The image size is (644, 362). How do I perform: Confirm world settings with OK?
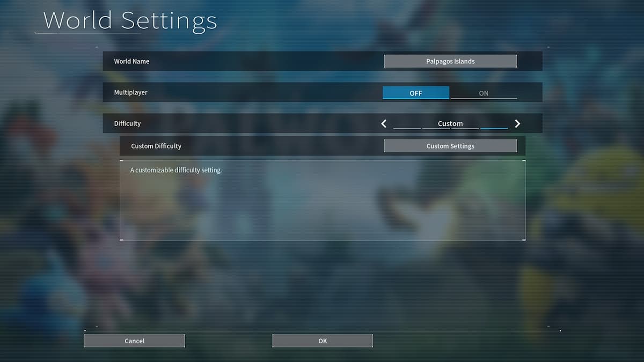[x=322, y=341]
